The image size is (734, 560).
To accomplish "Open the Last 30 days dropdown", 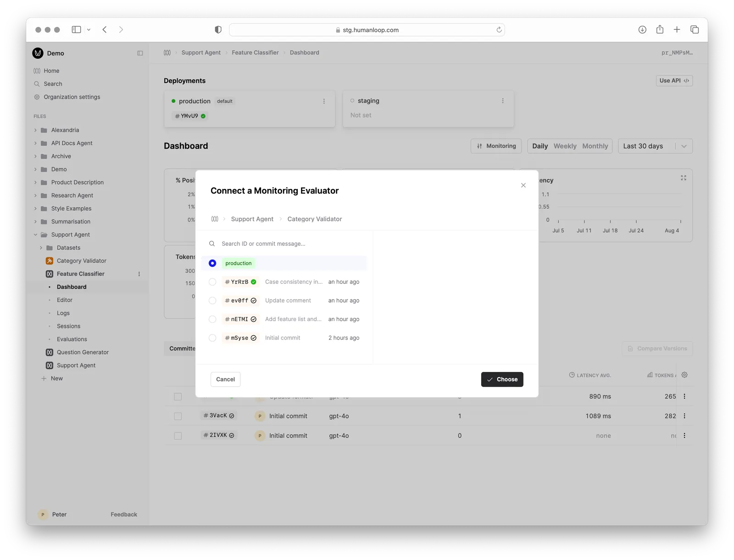I will [655, 146].
